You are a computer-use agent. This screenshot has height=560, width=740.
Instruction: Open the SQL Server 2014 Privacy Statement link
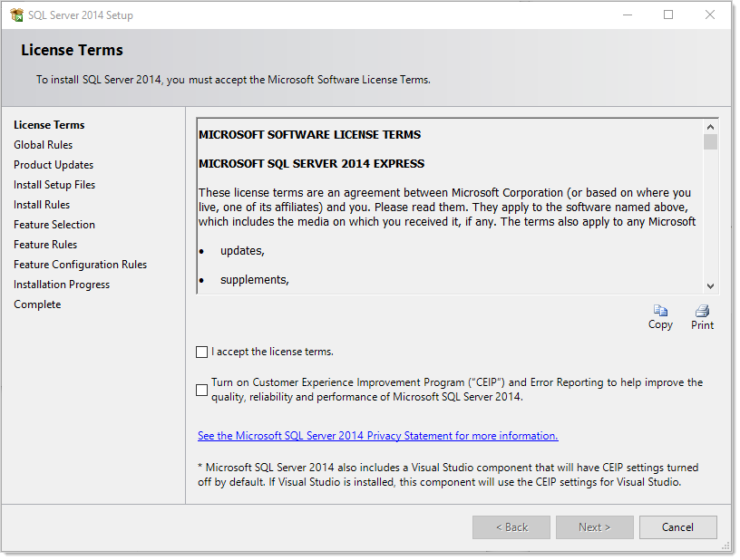pyautogui.click(x=377, y=436)
